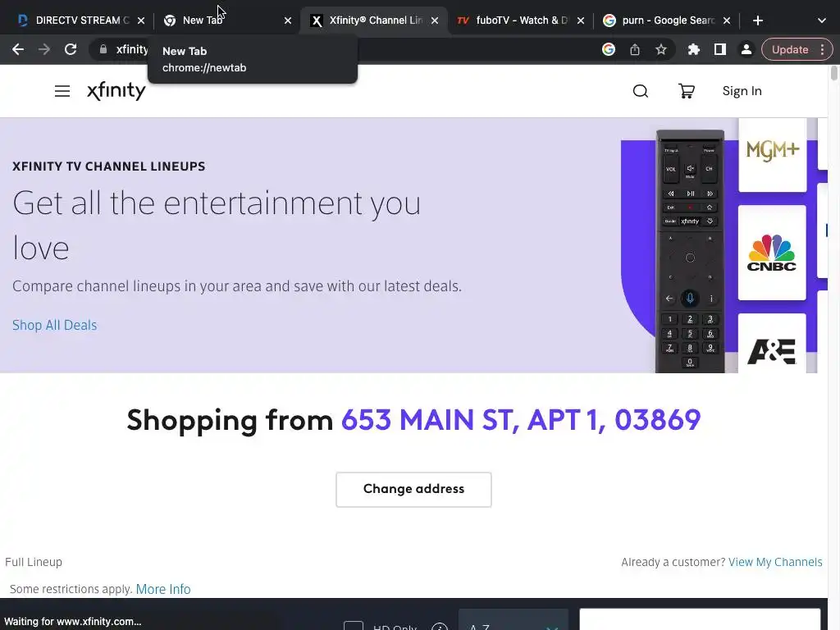Click the More Info link
840x630 pixels.
click(163, 589)
